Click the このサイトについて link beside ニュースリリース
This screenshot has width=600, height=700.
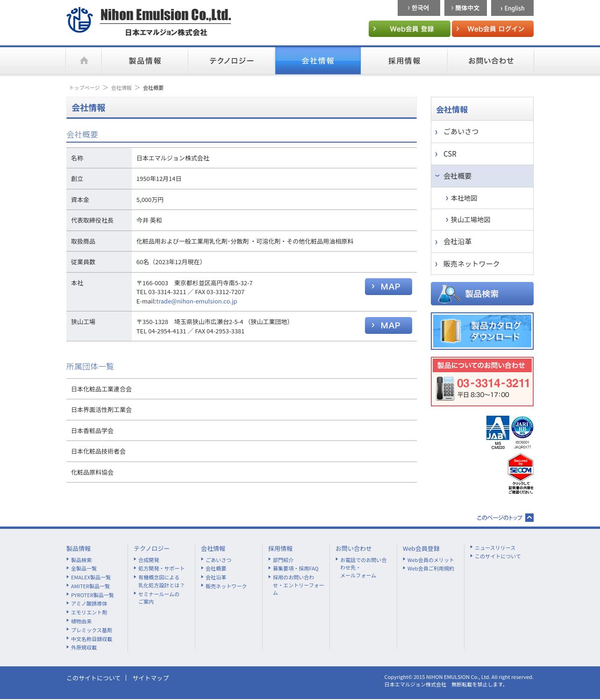tap(498, 556)
